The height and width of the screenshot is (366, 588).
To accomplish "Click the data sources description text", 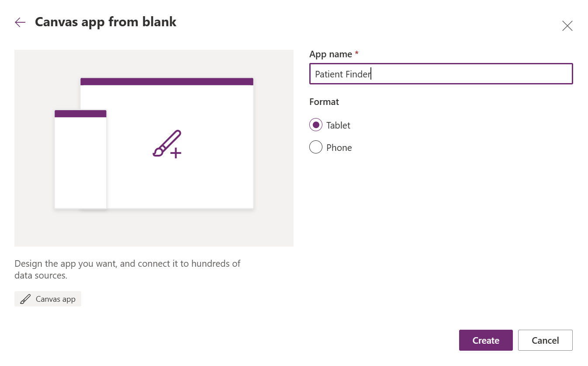I will click(127, 269).
